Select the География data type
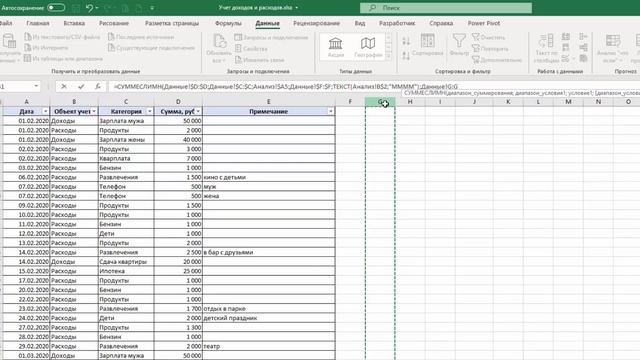 tap(368, 47)
